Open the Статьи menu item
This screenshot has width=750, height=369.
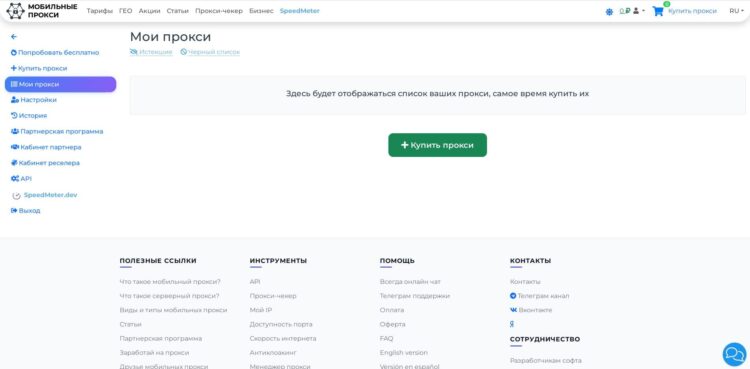177,11
